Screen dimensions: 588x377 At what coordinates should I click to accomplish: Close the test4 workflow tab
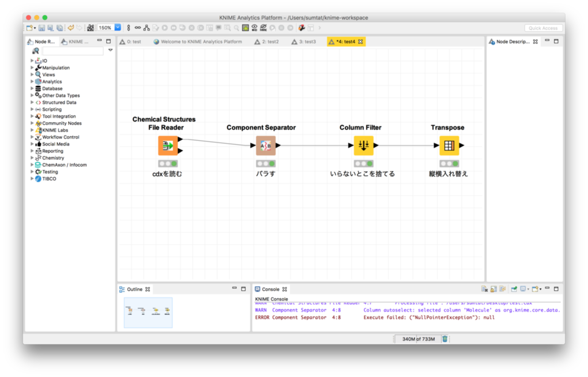[360, 42]
